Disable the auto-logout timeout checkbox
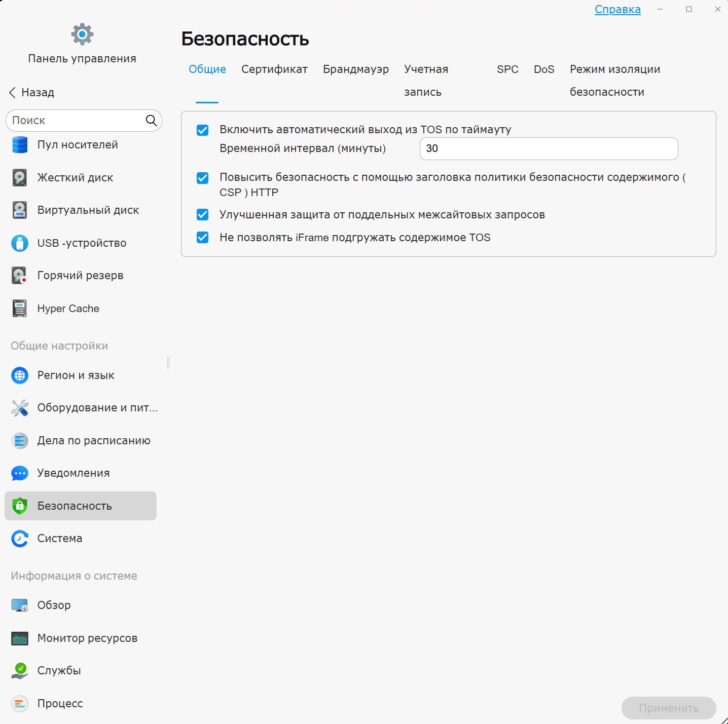Screen dimensions: 728x724 pyautogui.click(x=202, y=130)
